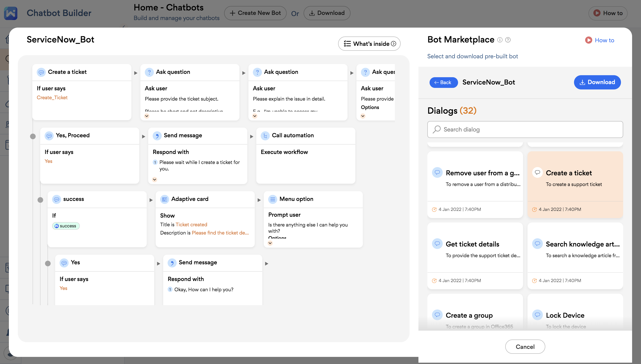Click the Adaptive card node icon
641x364 pixels.
[164, 199]
